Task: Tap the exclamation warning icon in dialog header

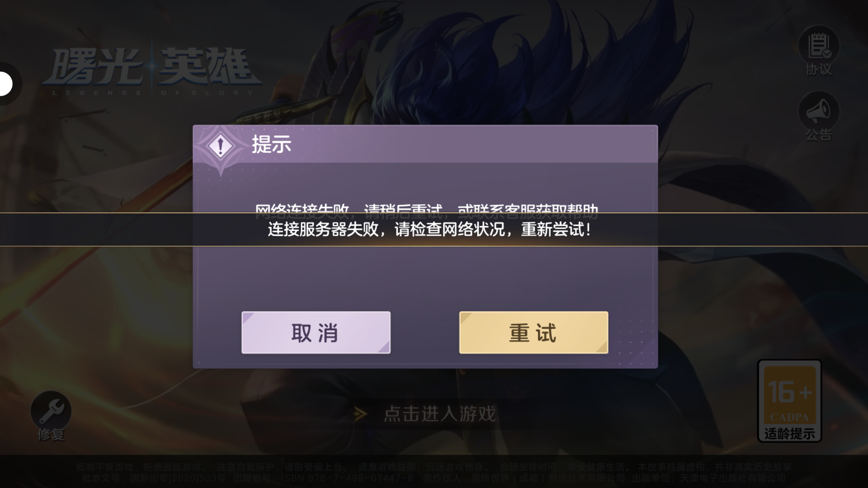Action: point(220,146)
